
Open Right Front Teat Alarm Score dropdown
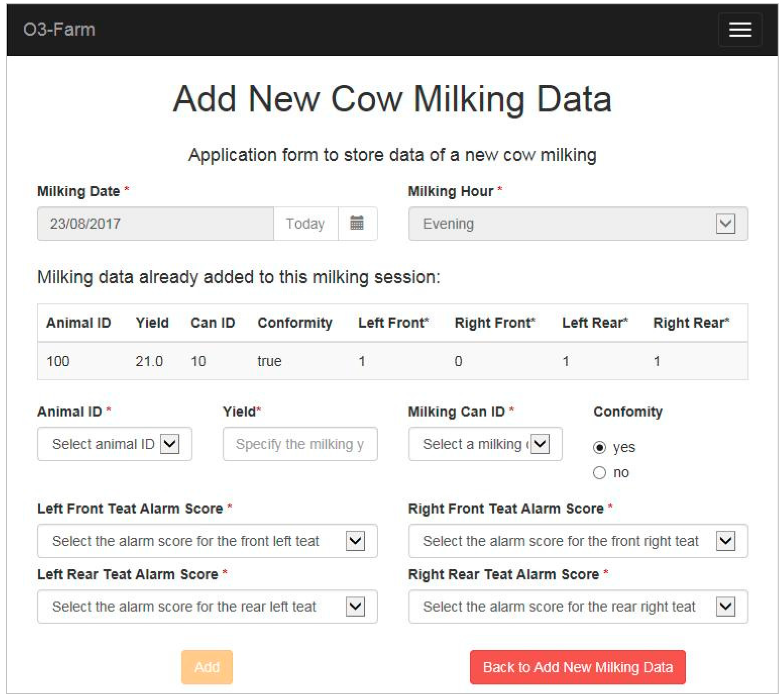pyautogui.click(x=578, y=541)
